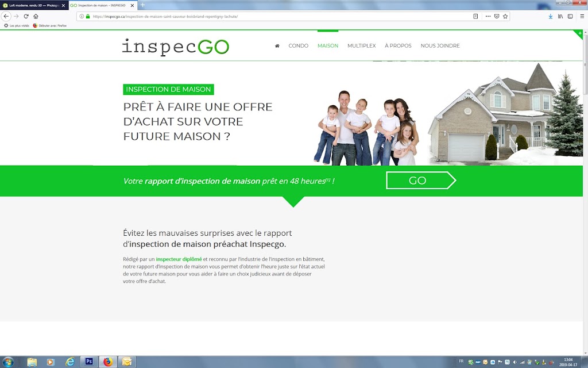Image resolution: width=588 pixels, height=368 pixels.
Task: Open the MULTIPLEX menu item
Action: pos(362,46)
